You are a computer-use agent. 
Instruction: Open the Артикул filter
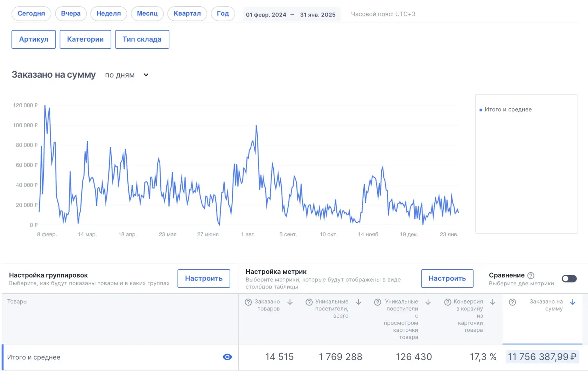34,39
